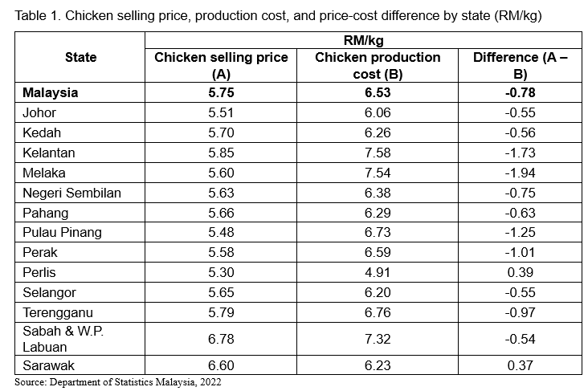
Task: Select Johor's selling price cell 5.51
Action: (x=220, y=112)
